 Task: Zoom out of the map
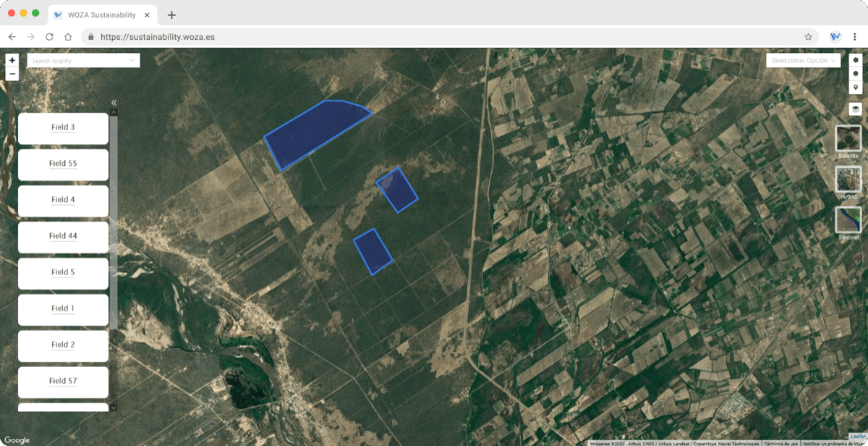12,74
